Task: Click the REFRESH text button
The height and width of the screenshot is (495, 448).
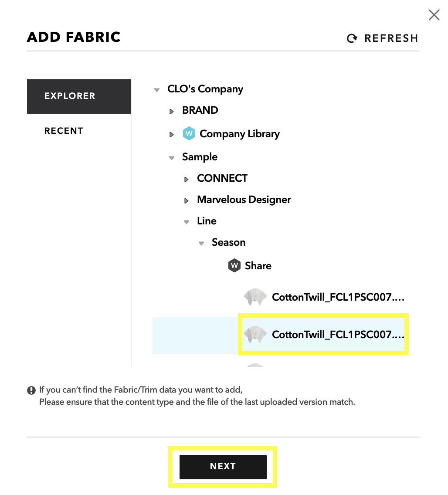Action: click(x=391, y=38)
